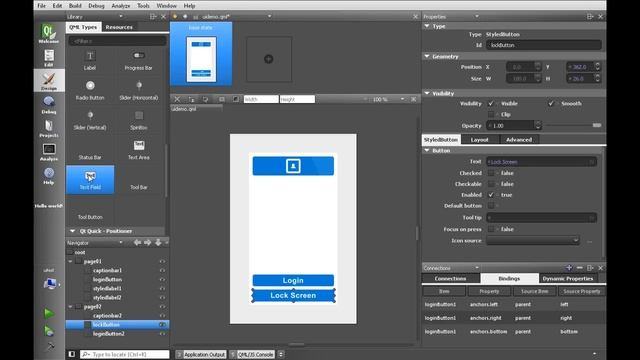
Task: Open the Help mode
Action: click(x=49, y=176)
